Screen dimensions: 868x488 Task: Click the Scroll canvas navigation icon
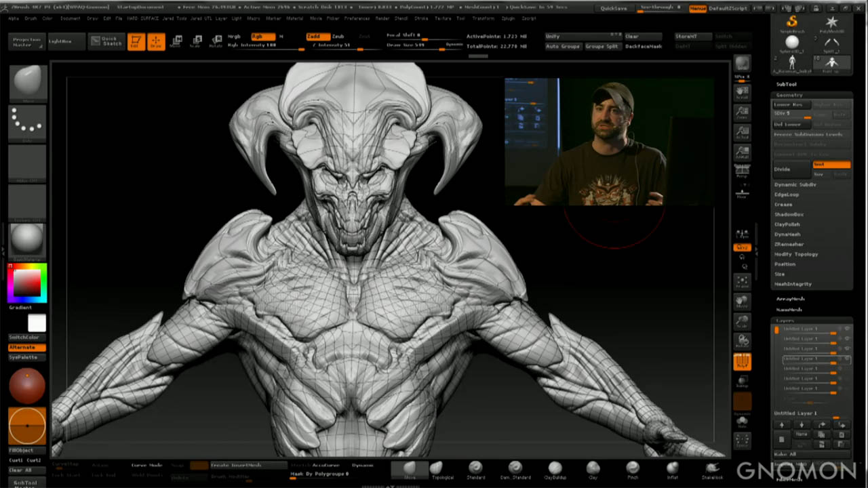(x=743, y=92)
